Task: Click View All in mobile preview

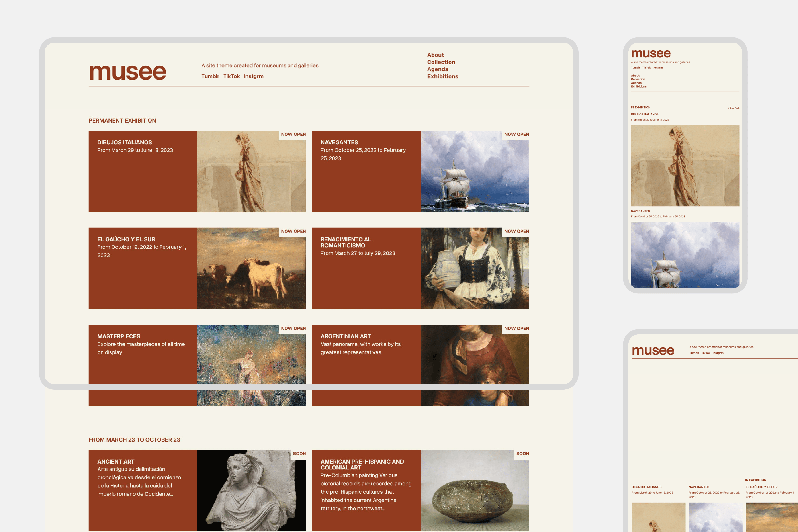Action: (733, 108)
